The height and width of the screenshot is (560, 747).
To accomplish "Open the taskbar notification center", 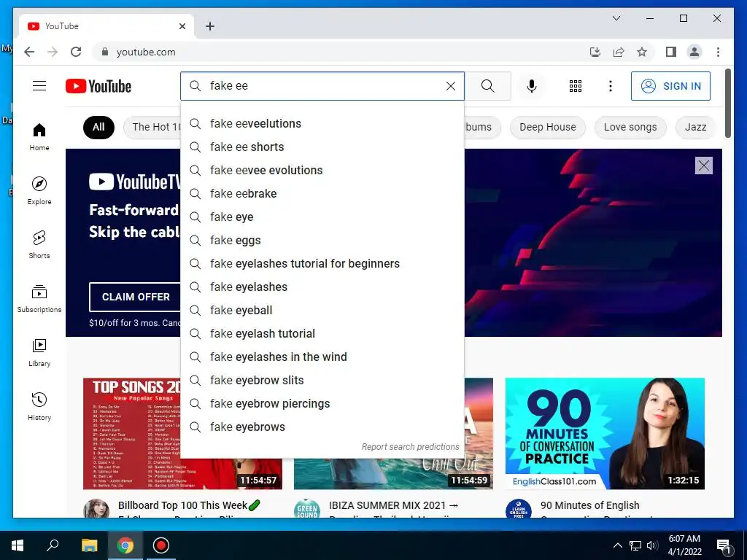I will point(724,546).
